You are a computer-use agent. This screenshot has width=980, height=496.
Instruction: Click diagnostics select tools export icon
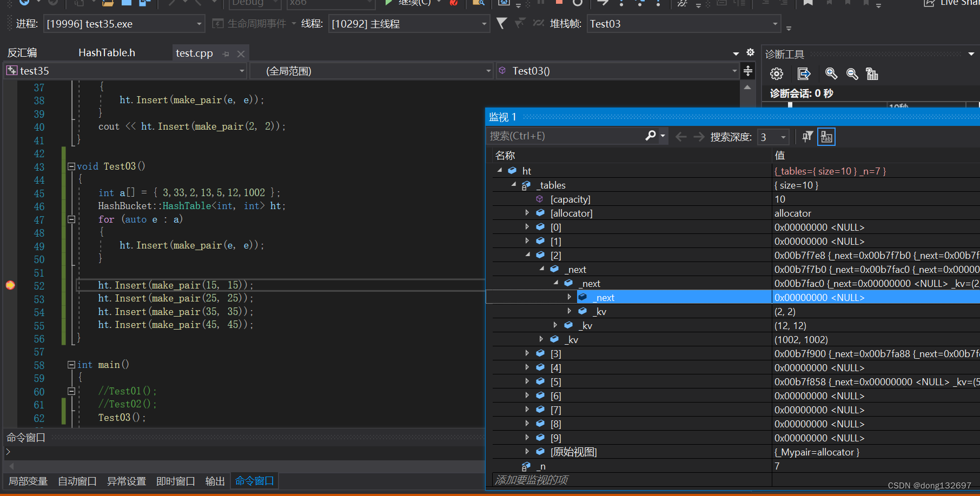click(804, 73)
